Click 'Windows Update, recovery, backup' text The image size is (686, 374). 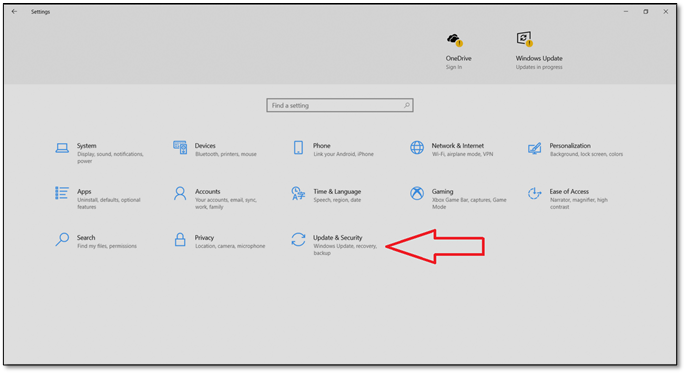coord(345,250)
